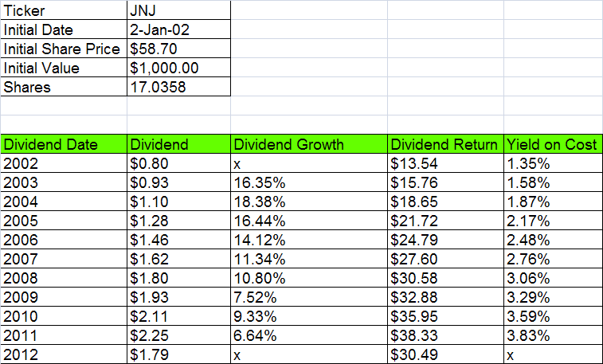Select the 18.38% dividend growth cell
The width and height of the screenshot is (603, 364).
point(308,202)
